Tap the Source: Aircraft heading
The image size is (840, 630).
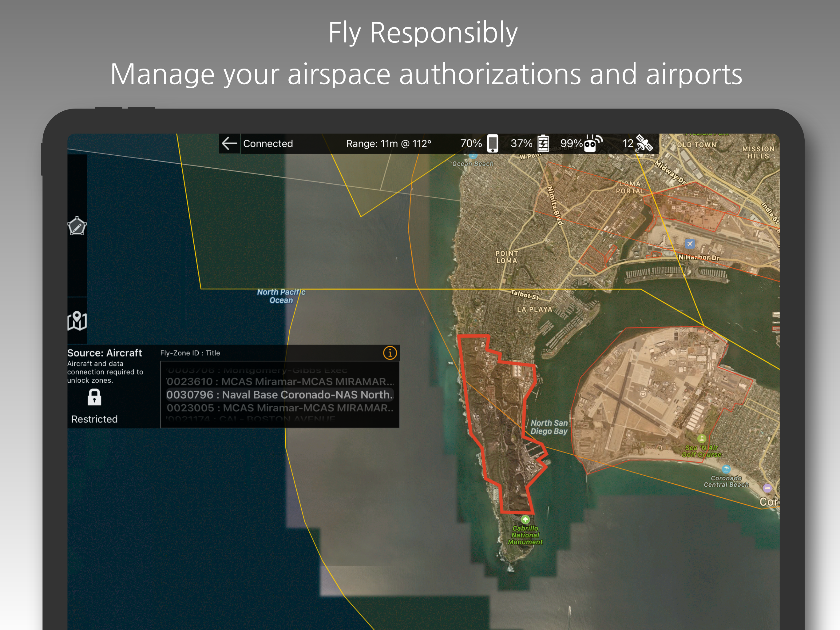click(105, 353)
